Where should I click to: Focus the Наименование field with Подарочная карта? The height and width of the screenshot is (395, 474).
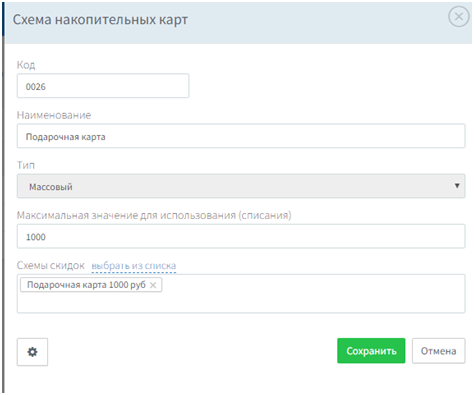pos(241,136)
